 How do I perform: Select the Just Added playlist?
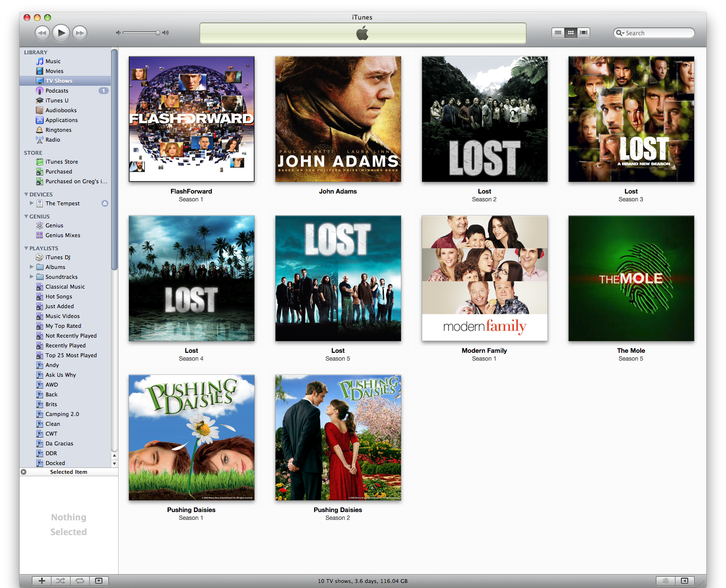[65, 306]
